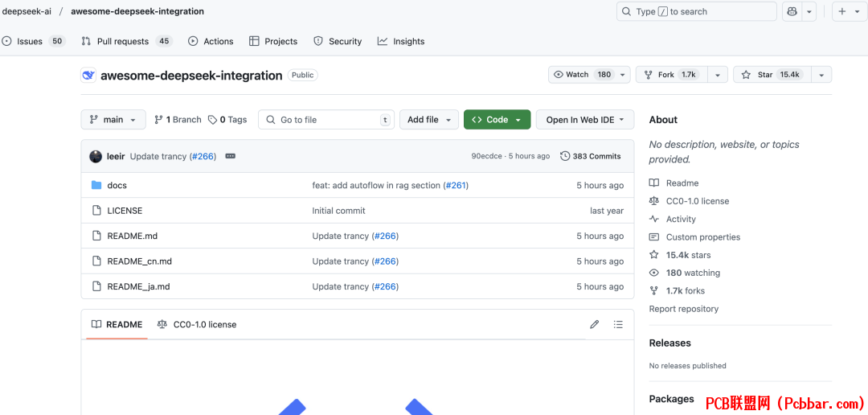Open pull request #266 in the latest commit
This screenshot has width=868, height=415.
click(x=203, y=156)
